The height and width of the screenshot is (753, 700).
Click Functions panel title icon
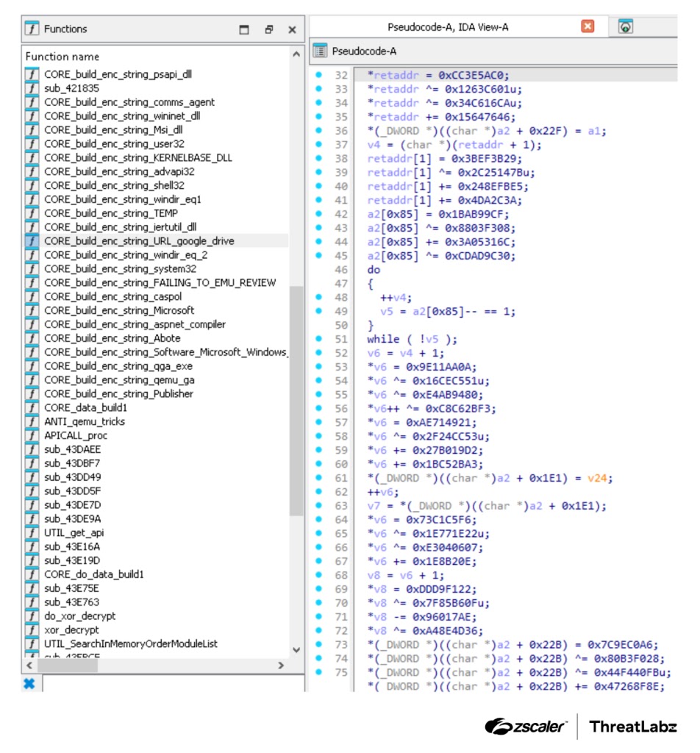[x=32, y=29]
